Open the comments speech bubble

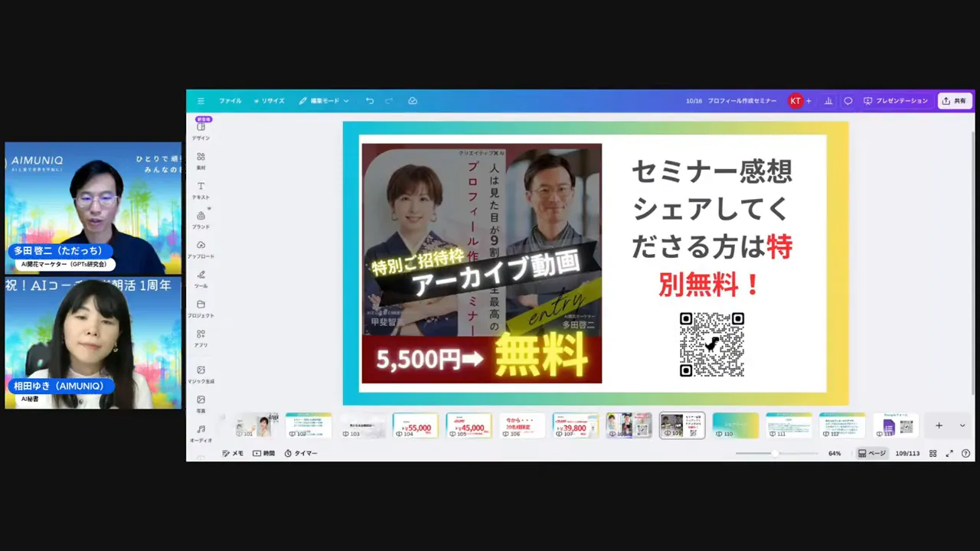pos(848,101)
